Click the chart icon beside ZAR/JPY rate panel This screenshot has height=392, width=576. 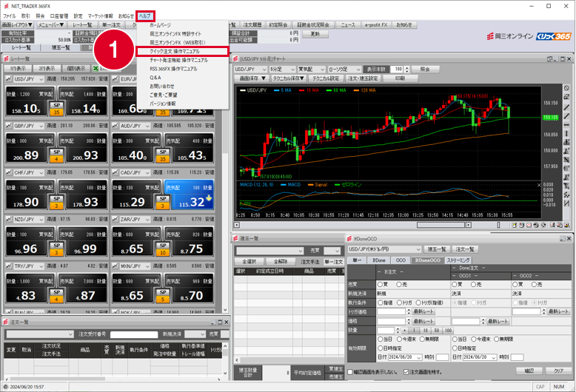pyautogui.click(x=115, y=219)
